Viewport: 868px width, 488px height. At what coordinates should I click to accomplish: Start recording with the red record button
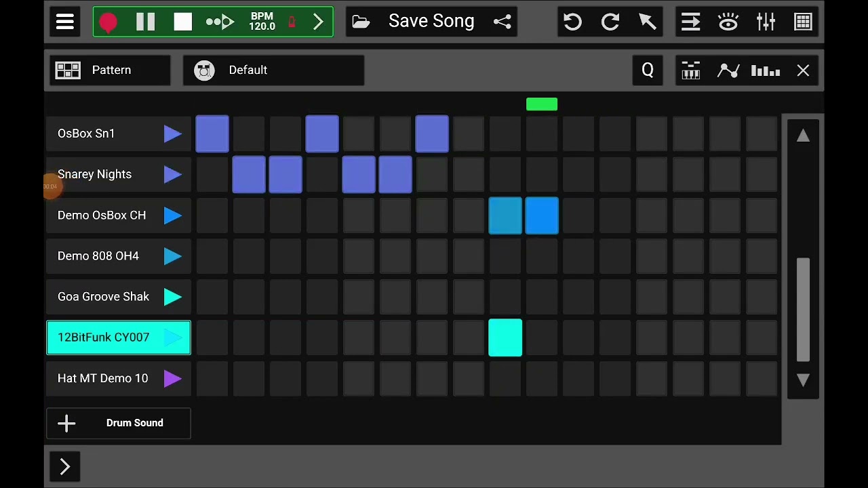click(x=108, y=22)
